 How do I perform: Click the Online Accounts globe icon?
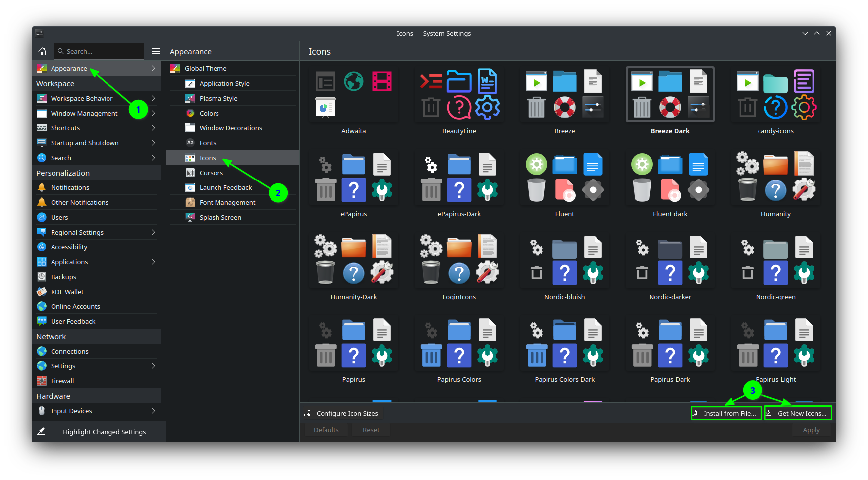click(x=42, y=306)
